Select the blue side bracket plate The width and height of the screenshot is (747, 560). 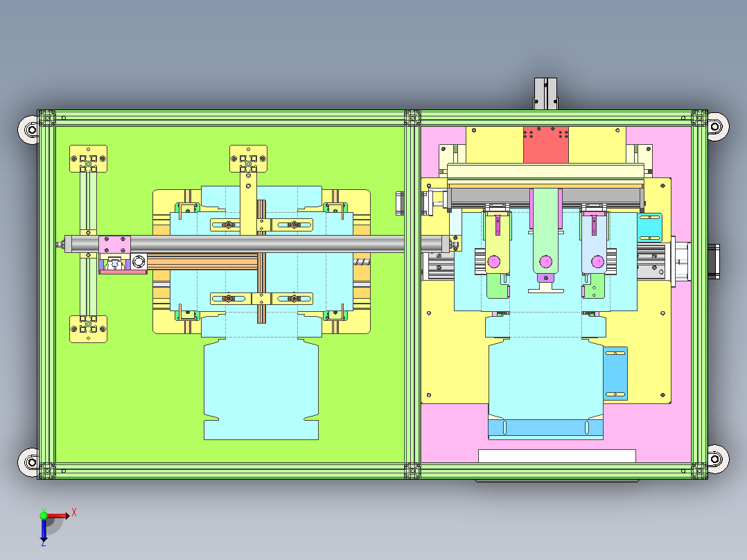click(x=615, y=373)
